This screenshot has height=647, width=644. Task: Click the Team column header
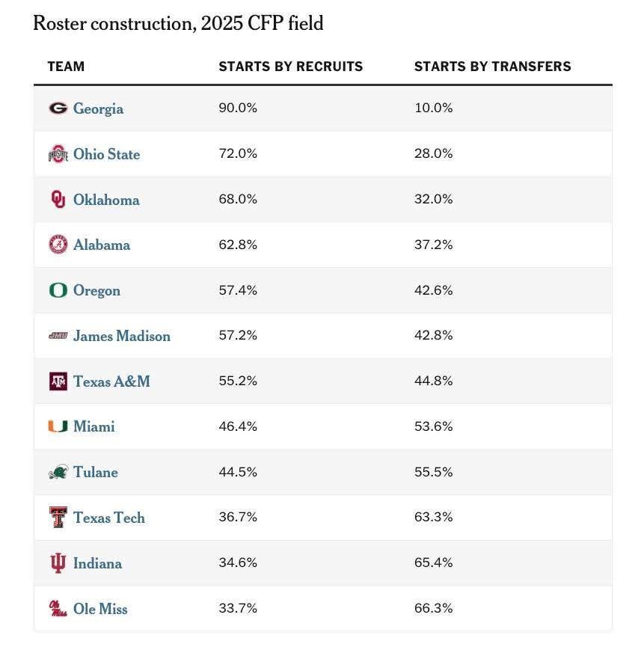pos(66,67)
